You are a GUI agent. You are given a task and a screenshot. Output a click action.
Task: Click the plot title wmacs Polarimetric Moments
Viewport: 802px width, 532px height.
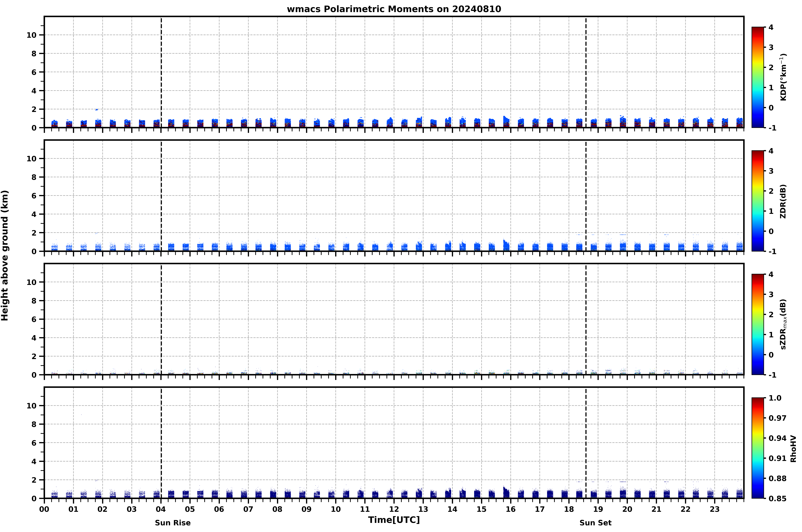[394, 9]
